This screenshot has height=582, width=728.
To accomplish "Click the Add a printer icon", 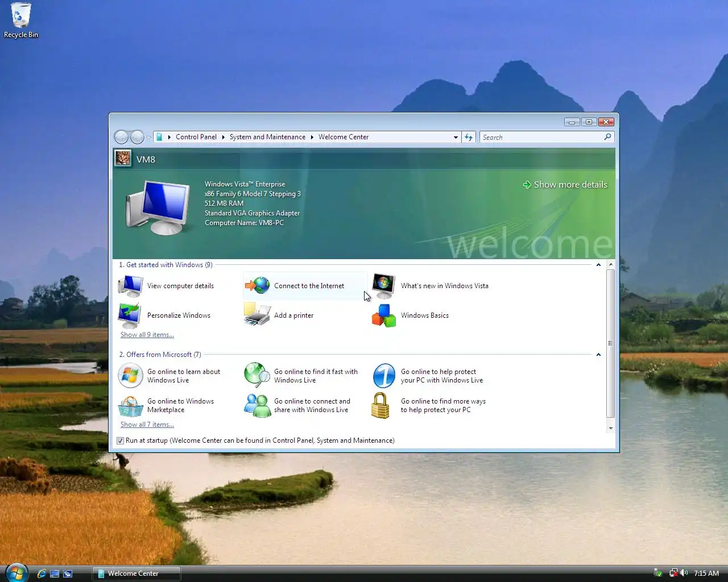I will (x=257, y=314).
